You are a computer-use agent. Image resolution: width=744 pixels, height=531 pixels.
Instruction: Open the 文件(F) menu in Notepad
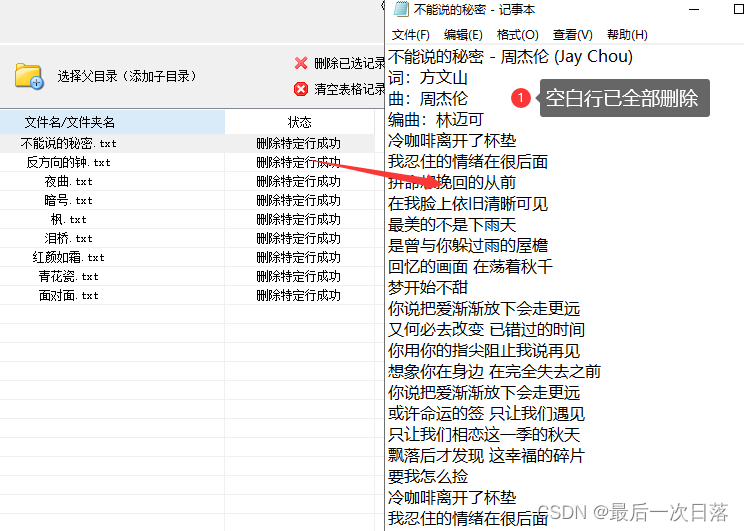pos(410,35)
